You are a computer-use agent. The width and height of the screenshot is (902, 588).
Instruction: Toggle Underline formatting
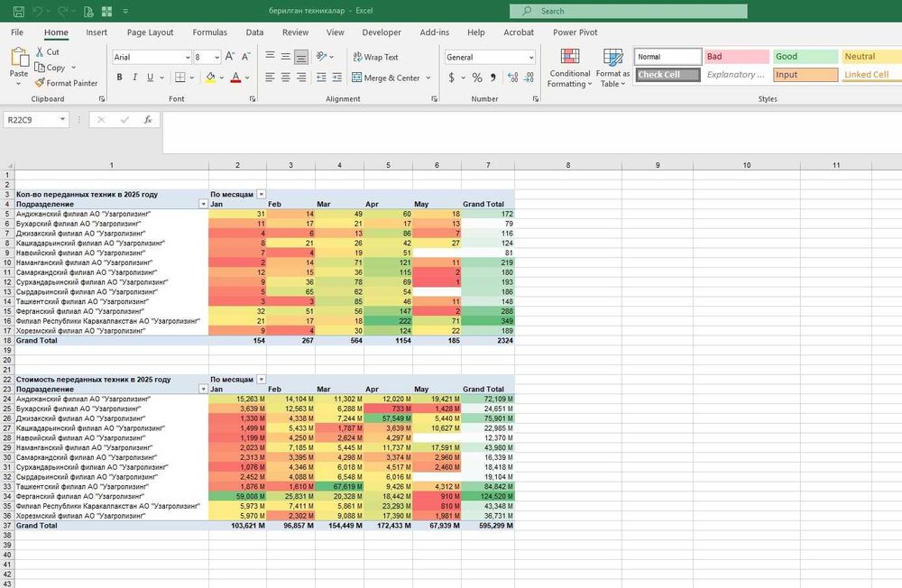click(x=150, y=77)
